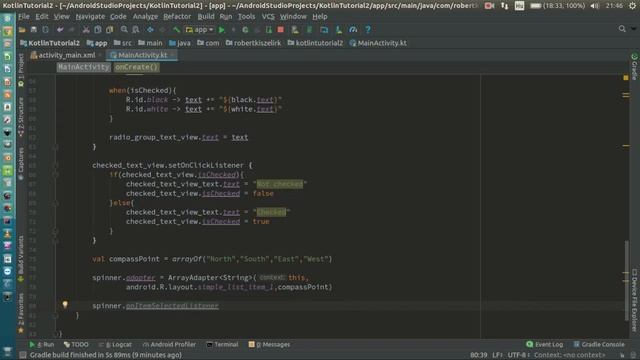Viewport: 640px width, 360px height.
Task: Toggle the Project tool window
Action: (21, 69)
